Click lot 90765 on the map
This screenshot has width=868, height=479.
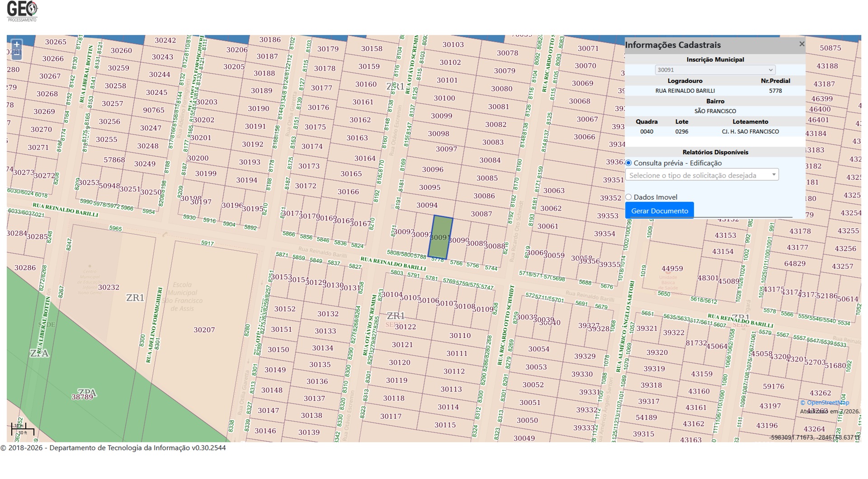pos(154,110)
